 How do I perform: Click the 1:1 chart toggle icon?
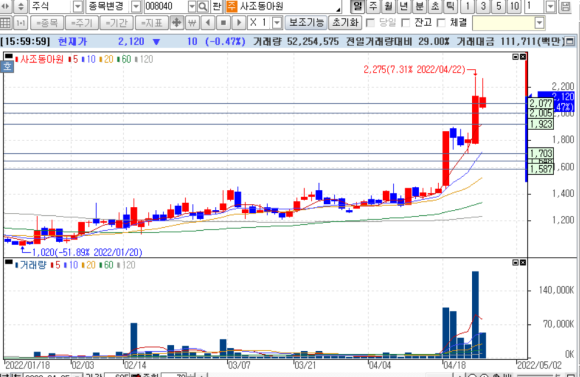click(x=21, y=23)
